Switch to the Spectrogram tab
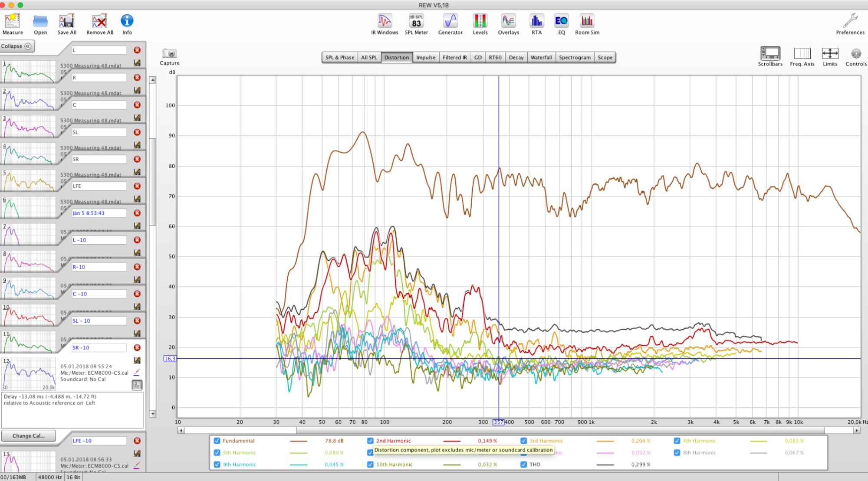Screen dimensions: 868x481 pos(574,57)
